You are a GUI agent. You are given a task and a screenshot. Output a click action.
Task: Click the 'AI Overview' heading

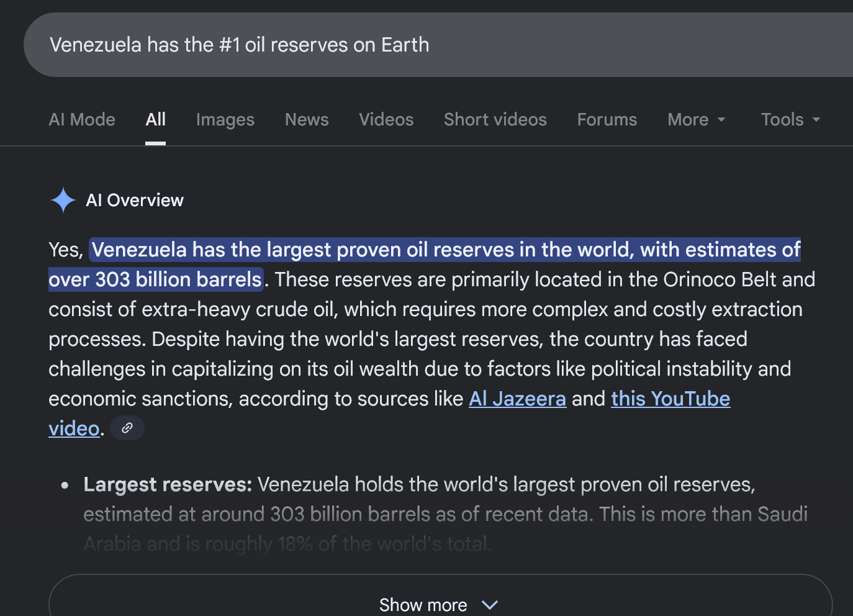[135, 200]
